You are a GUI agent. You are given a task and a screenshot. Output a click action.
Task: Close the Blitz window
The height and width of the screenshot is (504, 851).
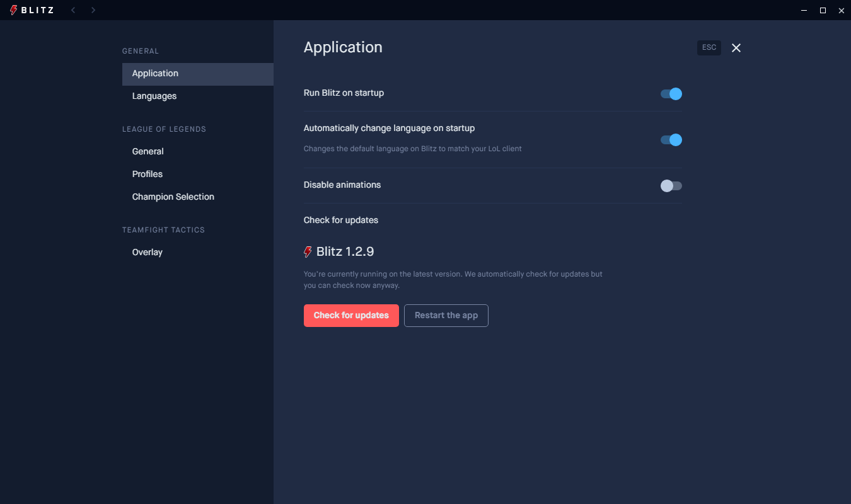click(x=840, y=10)
